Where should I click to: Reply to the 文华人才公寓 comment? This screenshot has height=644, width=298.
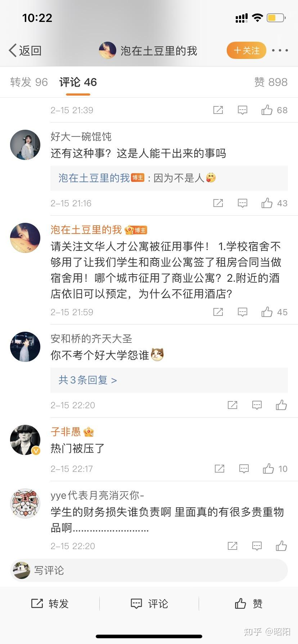(x=243, y=312)
